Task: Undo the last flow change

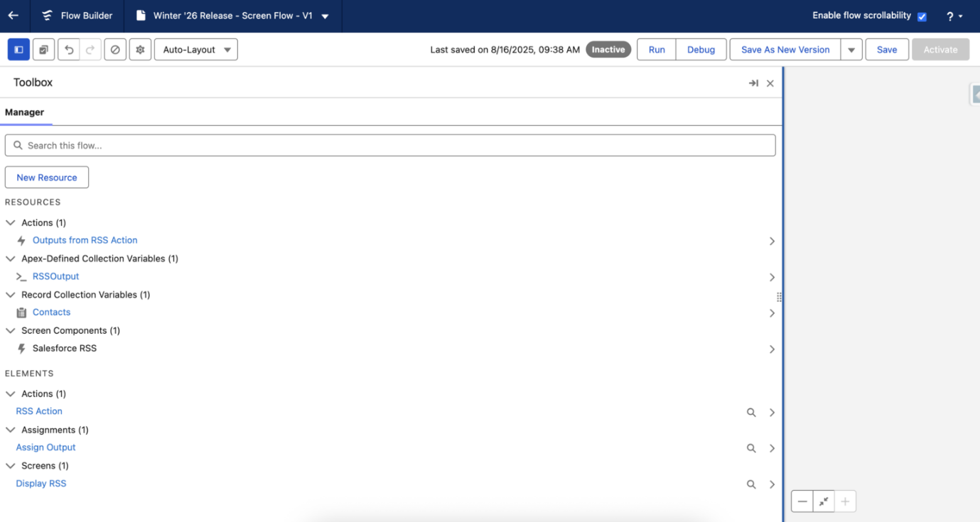Action: point(69,49)
